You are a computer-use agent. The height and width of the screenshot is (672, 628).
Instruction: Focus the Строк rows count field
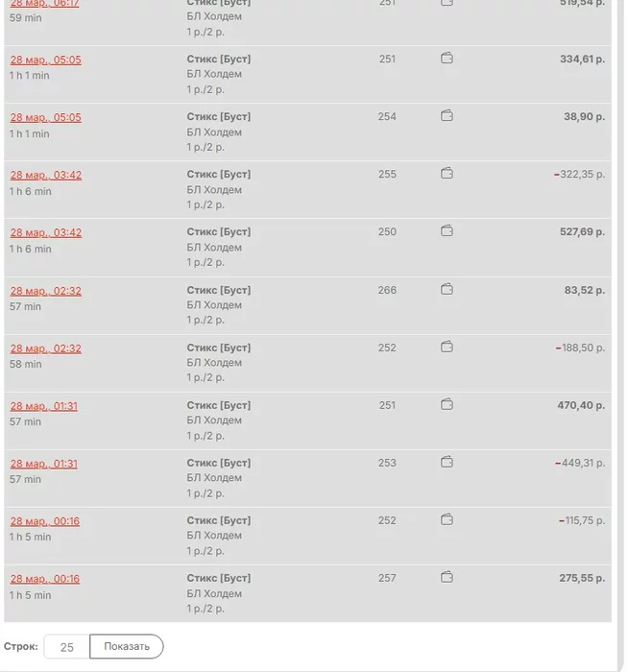(x=66, y=647)
